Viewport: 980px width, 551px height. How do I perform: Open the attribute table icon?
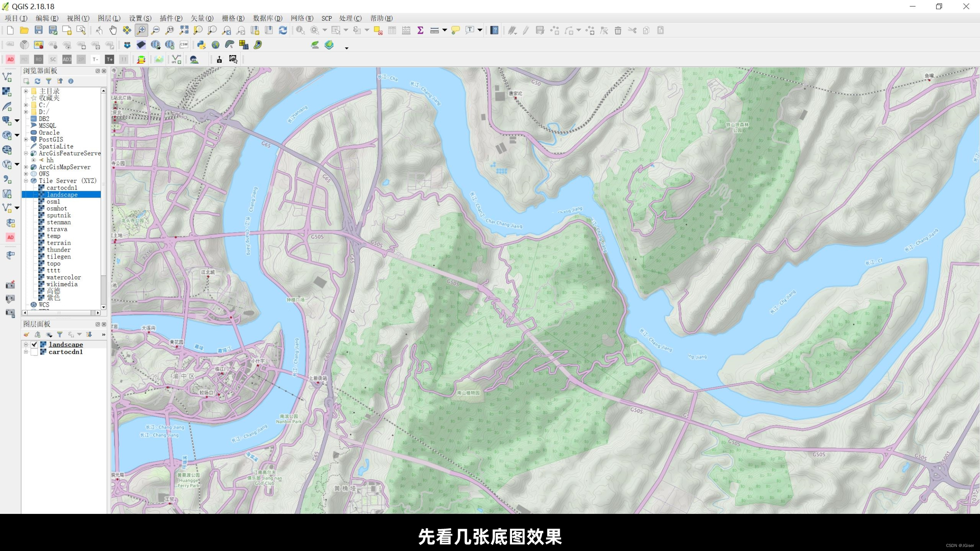[392, 30]
